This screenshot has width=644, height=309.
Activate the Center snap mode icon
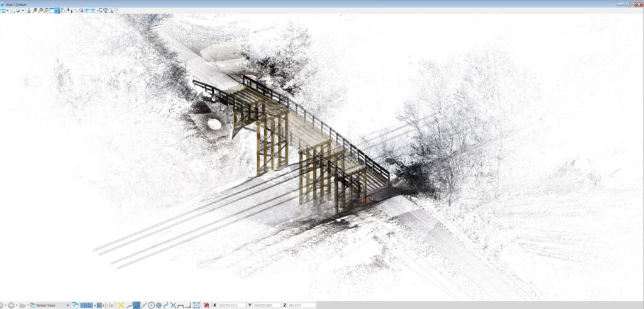tap(151, 305)
